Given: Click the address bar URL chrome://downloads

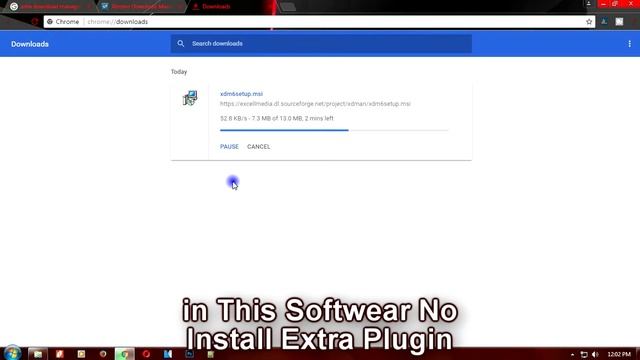Looking at the screenshot, I should [118, 22].
